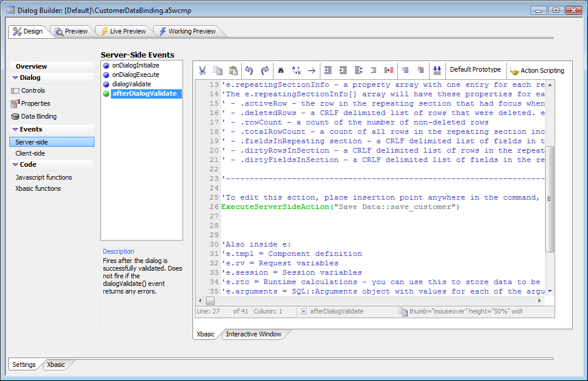Screen dimensions: 588x381
Task: Click the Go To line arrow icon
Action: pyautogui.click(x=312, y=70)
